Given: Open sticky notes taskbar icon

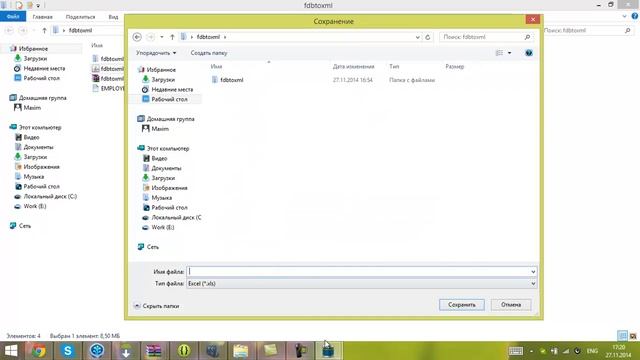Looking at the screenshot, I should (270, 351).
